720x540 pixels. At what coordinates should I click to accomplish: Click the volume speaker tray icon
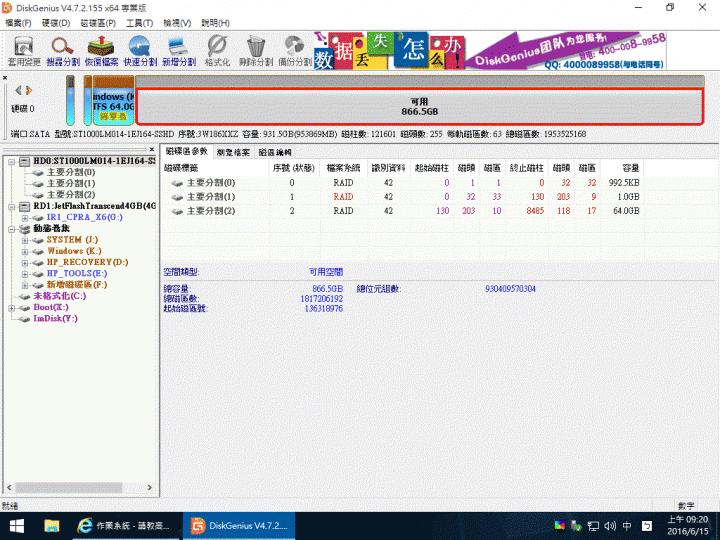click(610, 526)
